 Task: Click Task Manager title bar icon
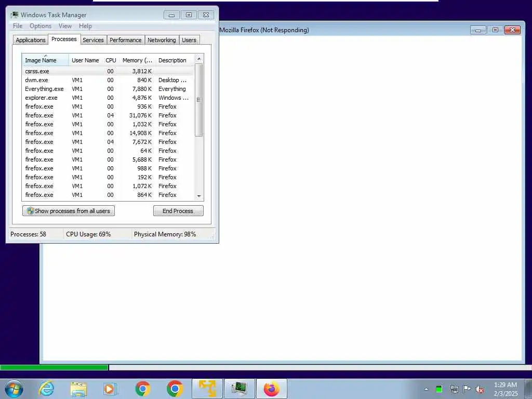14,15
